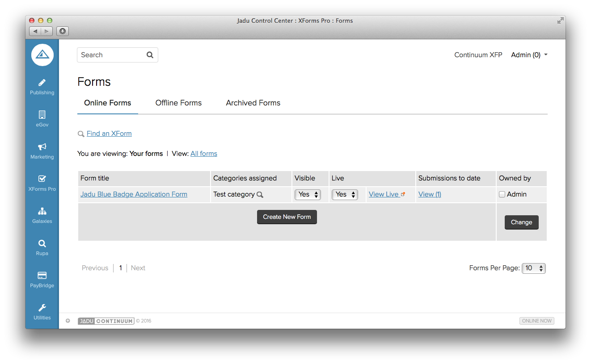Open the Utilities wrench icon
This screenshot has width=591, height=364.
(42, 308)
